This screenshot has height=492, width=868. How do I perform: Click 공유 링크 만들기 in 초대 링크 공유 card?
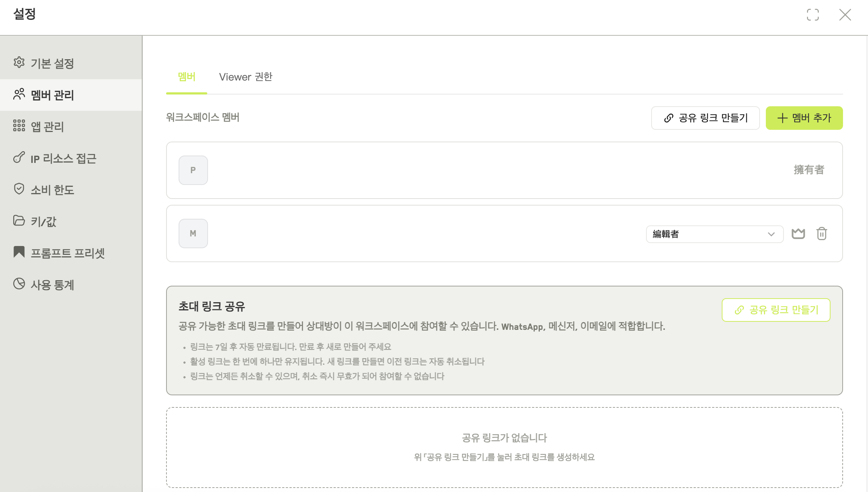[776, 310]
